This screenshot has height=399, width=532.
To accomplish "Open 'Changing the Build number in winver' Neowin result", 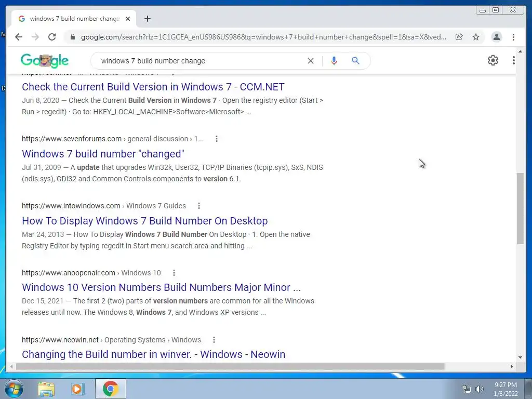I will (x=153, y=354).
